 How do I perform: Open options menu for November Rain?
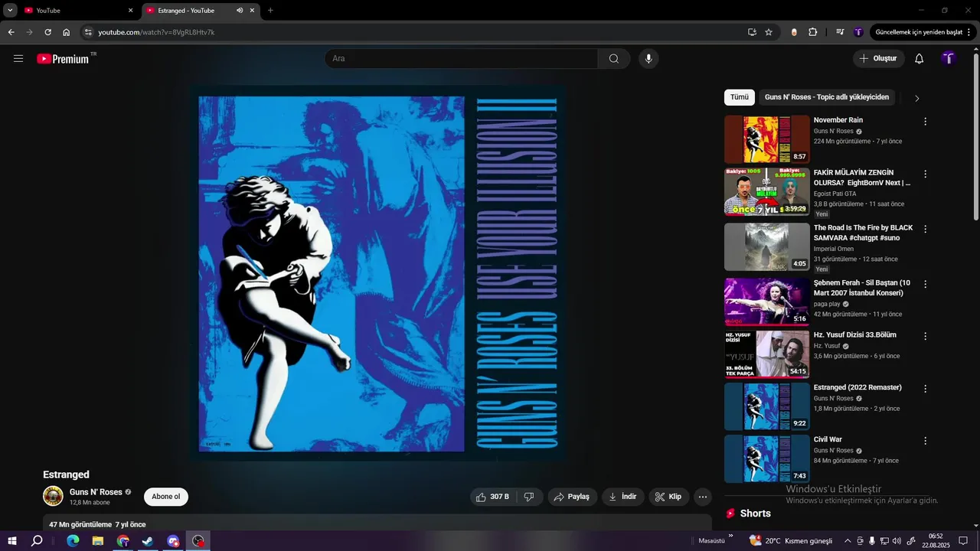click(925, 122)
